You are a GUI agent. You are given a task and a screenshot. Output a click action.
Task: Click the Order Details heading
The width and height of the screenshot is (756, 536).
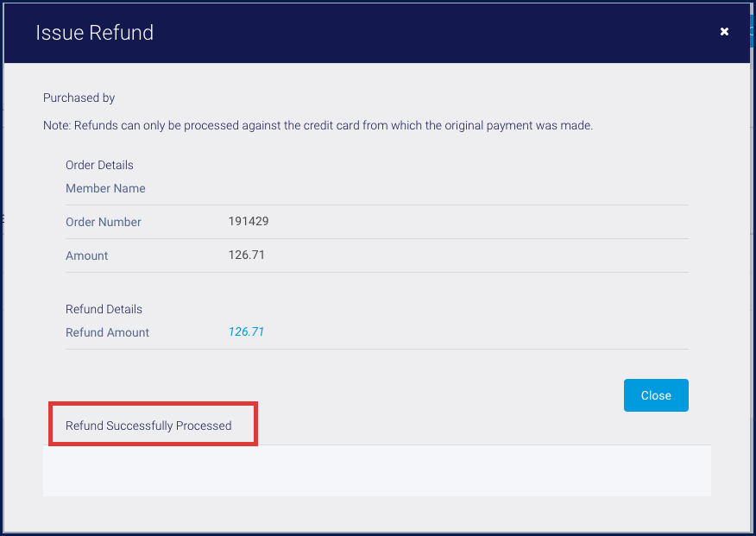pos(99,165)
